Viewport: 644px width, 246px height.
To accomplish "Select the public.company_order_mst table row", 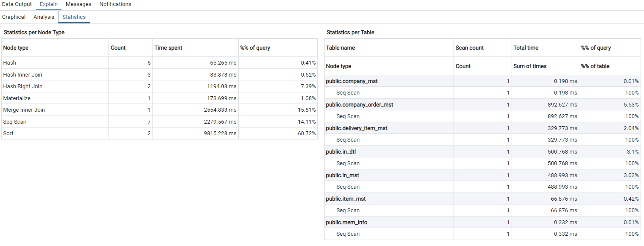I will [x=483, y=105].
